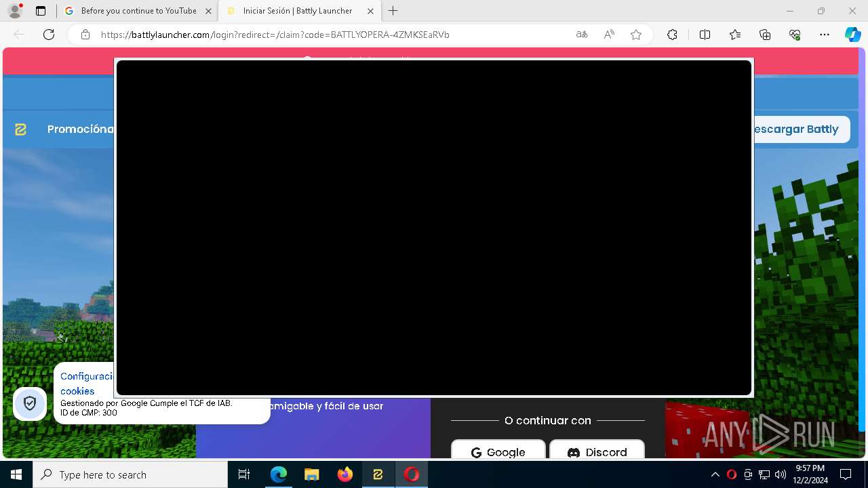
Task: Add this page to favorites
Action: click(x=636, y=35)
